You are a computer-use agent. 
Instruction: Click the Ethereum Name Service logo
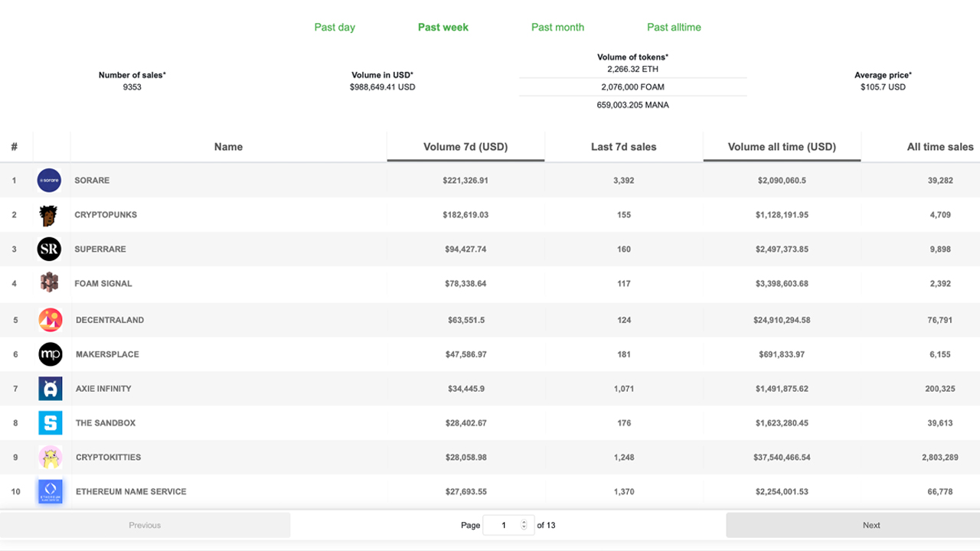(x=50, y=491)
